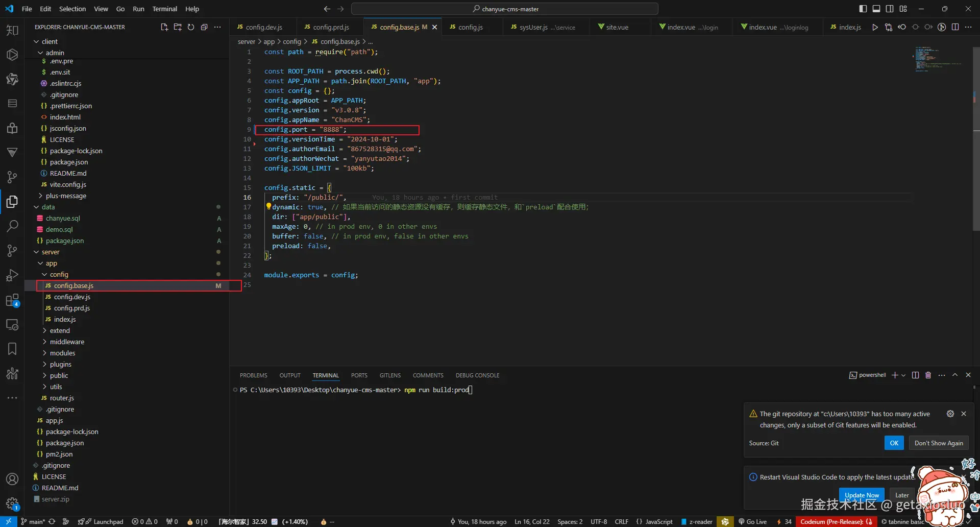Toggle the bottom panel visibility
This screenshot has height=527, width=980.
coord(876,9)
